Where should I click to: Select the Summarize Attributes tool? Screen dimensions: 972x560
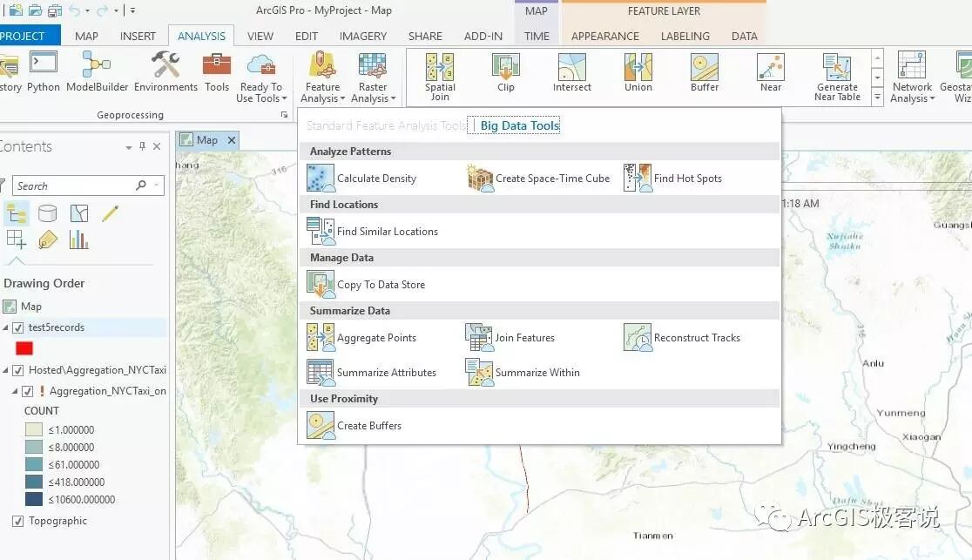click(372, 373)
